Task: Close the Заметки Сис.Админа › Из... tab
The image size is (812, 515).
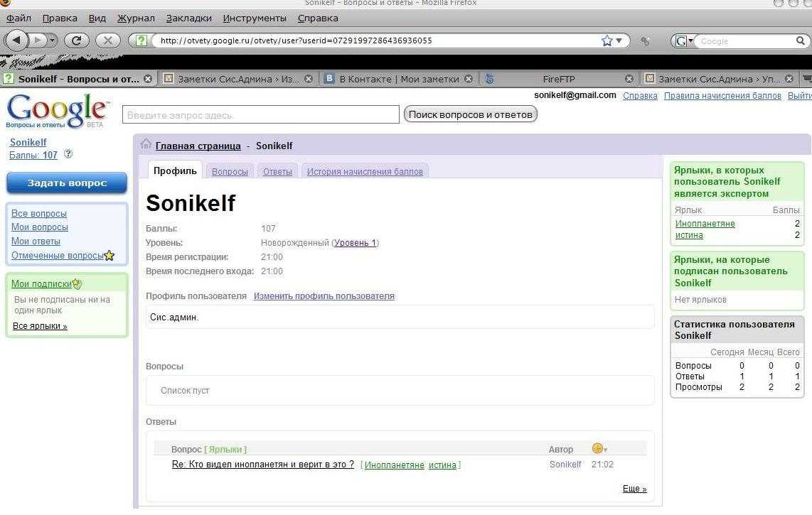Action: [x=309, y=79]
